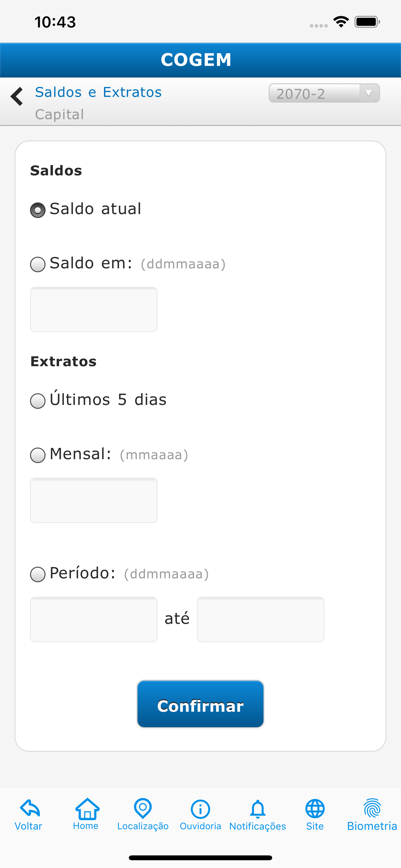This screenshot has height=868, width=401.
Task: Open Site globe icon
Action: tap(315, 809)
